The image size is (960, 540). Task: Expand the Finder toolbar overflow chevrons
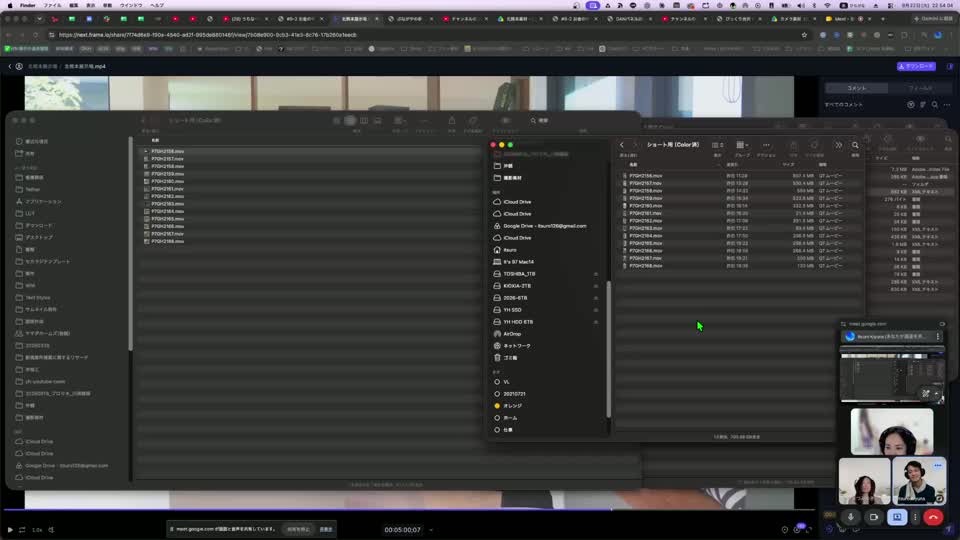[x=838, y=145]
